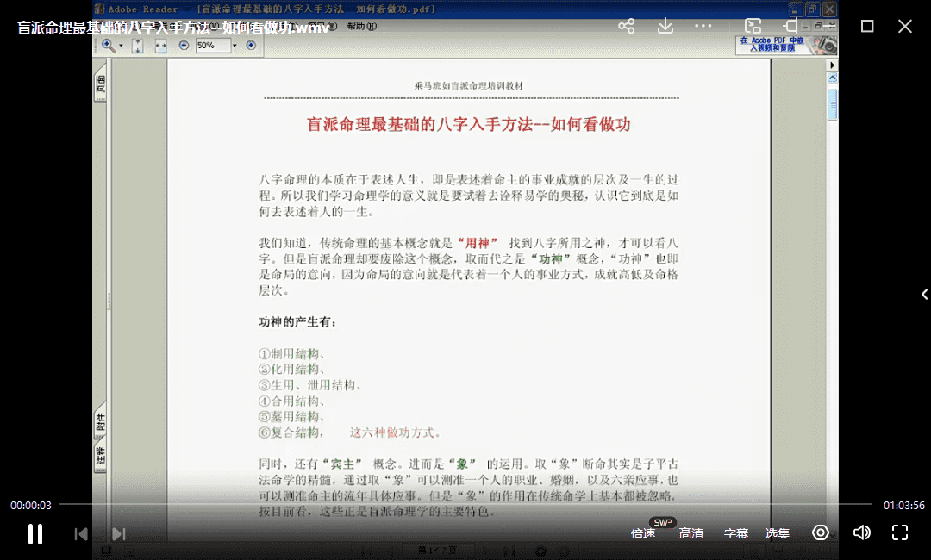The height and width of the screenshot is (560, 931).
Task: Open the round settings icon beside 选集
Action: point(821,532)
